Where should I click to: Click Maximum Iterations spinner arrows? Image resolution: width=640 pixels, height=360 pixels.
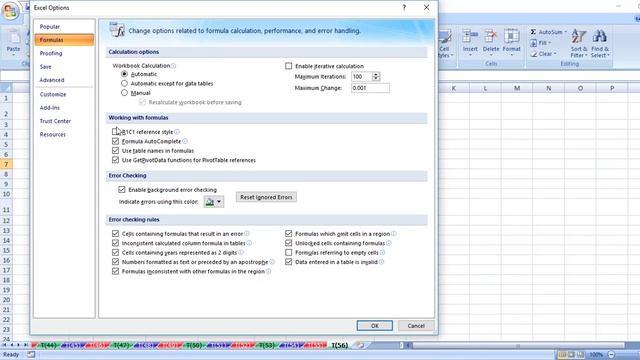click(x=376, y=76)
